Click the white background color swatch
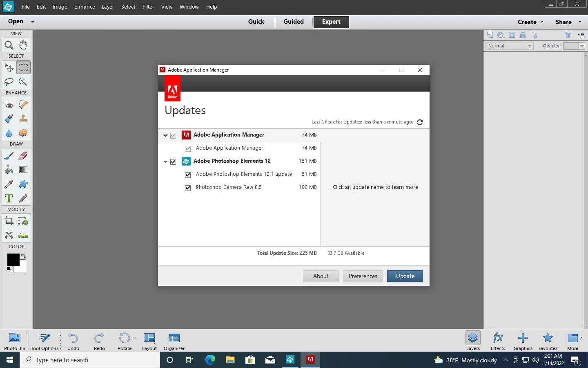This screenshot has width=588, height=368. coord(22,268)
